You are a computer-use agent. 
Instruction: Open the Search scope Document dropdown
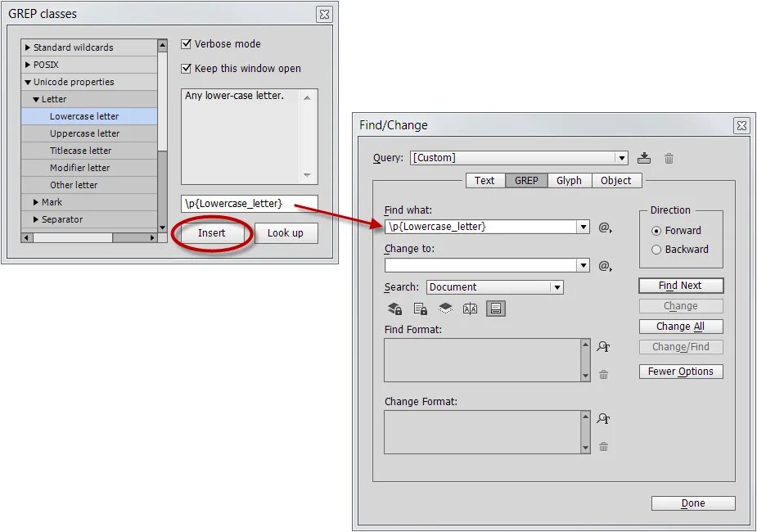pyautogui.click(x=557, y=287)
